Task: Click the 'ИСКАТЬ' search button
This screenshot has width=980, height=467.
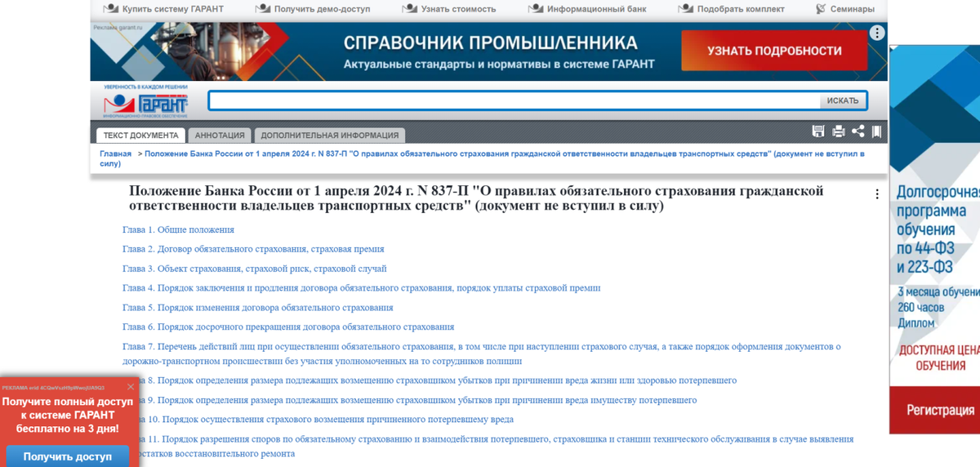Action: [x=842, y=100]
